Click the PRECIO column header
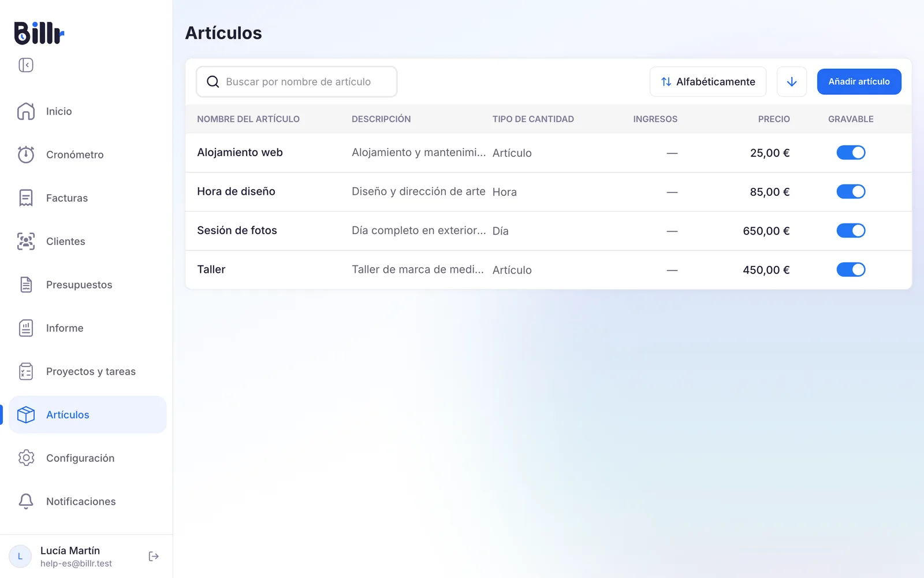The image size is (924, 578). 774,119
